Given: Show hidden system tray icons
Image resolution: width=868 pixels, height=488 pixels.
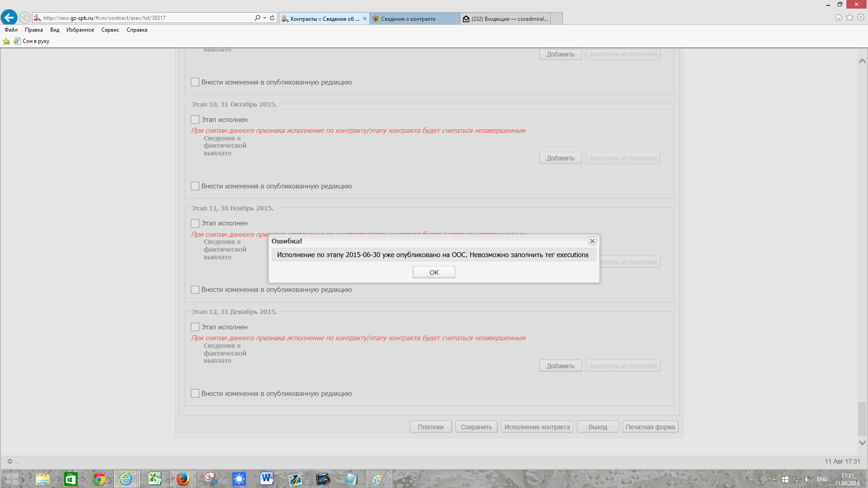Looking at the screenshot, I should (x=774, y=479).
